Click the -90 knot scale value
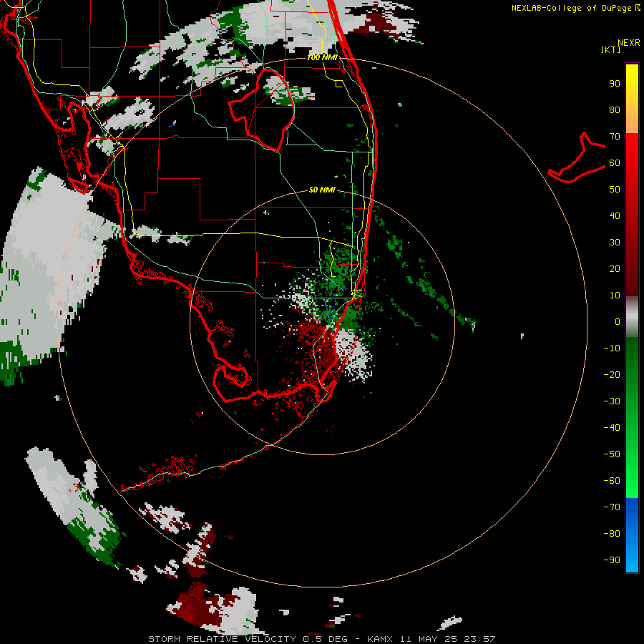This screenshot has height=644, width=644. pos(612,560)
